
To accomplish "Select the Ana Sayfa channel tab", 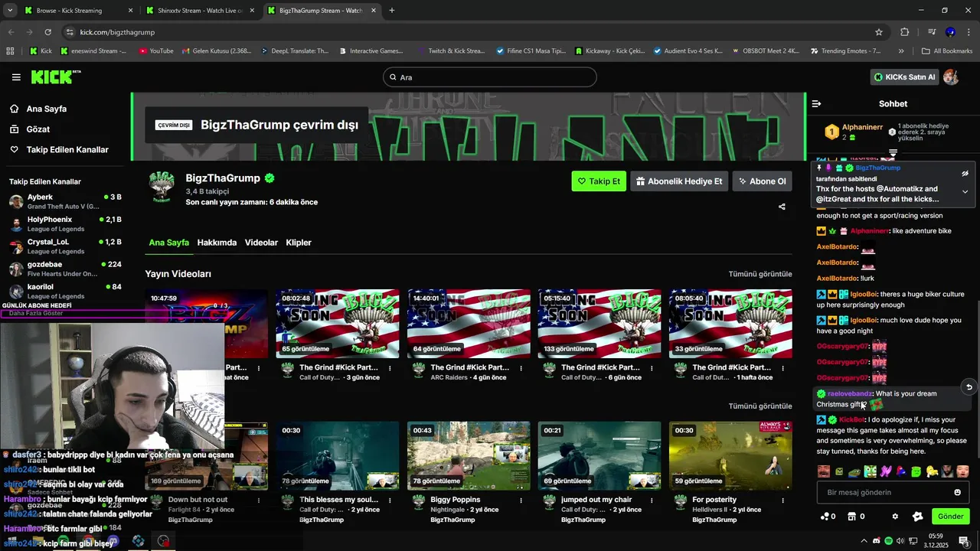I will tap(168, 243).
